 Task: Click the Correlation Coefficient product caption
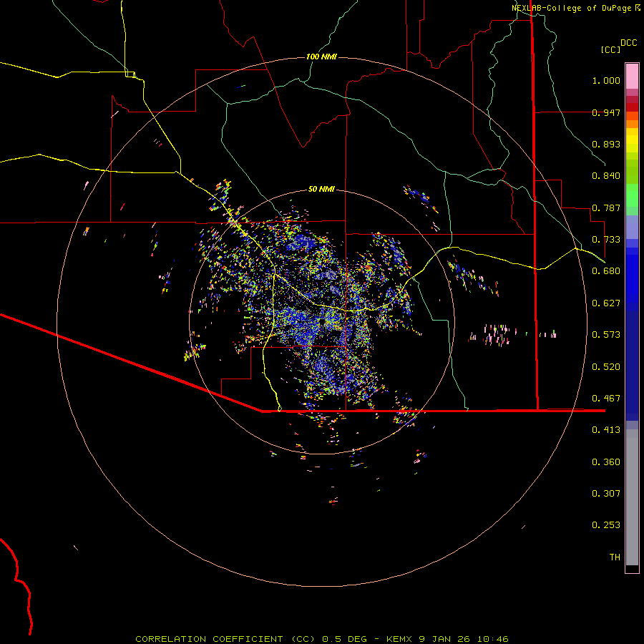tap(322, 639)
